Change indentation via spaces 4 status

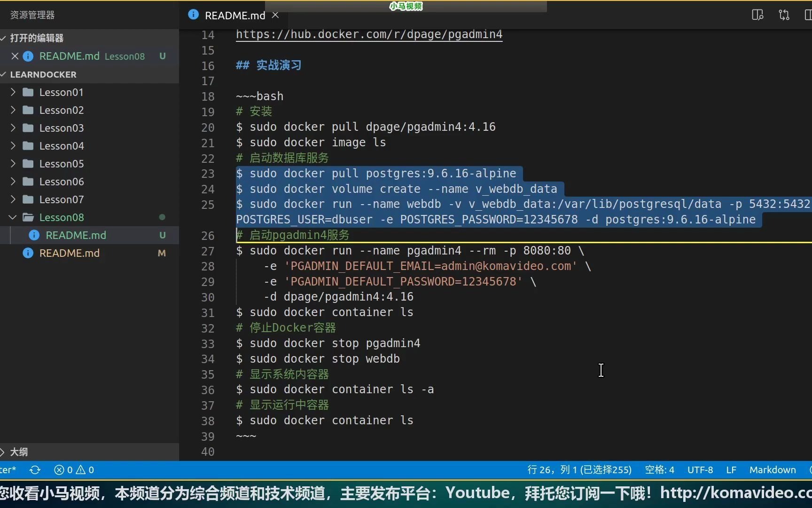pos(659,470)
